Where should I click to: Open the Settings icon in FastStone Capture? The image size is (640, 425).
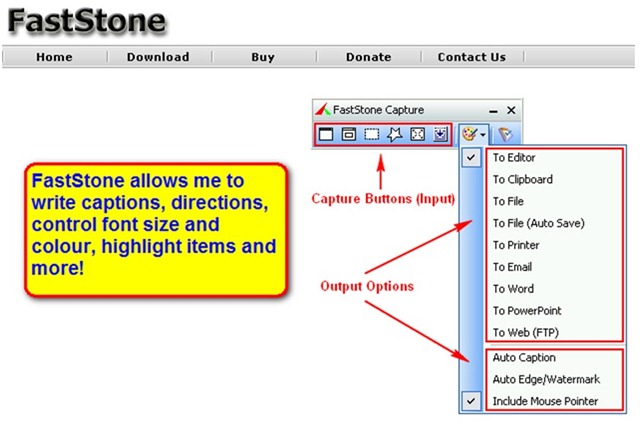tap(505, 134)
